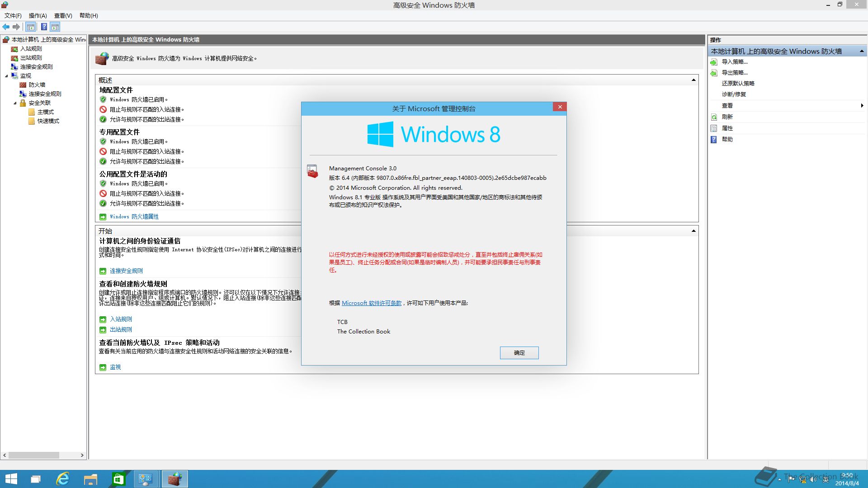Viewport: 868px width, 488px height.
Task: Click the green arrow icon beside 入站规则 link
Action: (x=103, y=319)
